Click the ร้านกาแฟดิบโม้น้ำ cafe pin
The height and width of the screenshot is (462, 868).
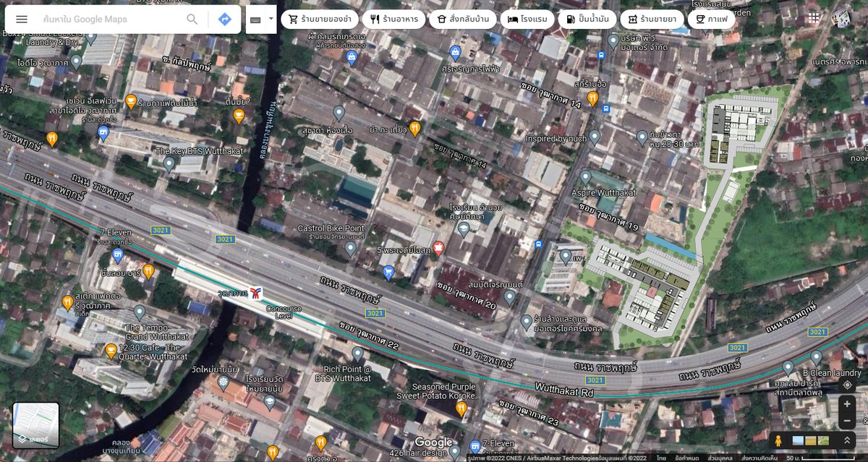click(131, 101)
